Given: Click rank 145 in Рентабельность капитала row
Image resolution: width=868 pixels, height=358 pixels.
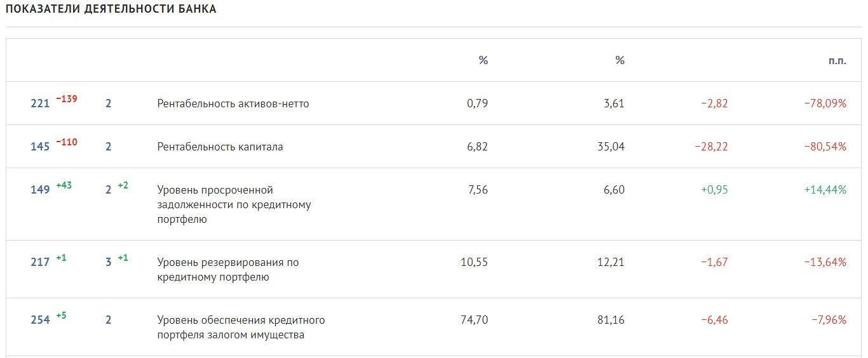Looking at the screenshot, I should click(40, 147).
